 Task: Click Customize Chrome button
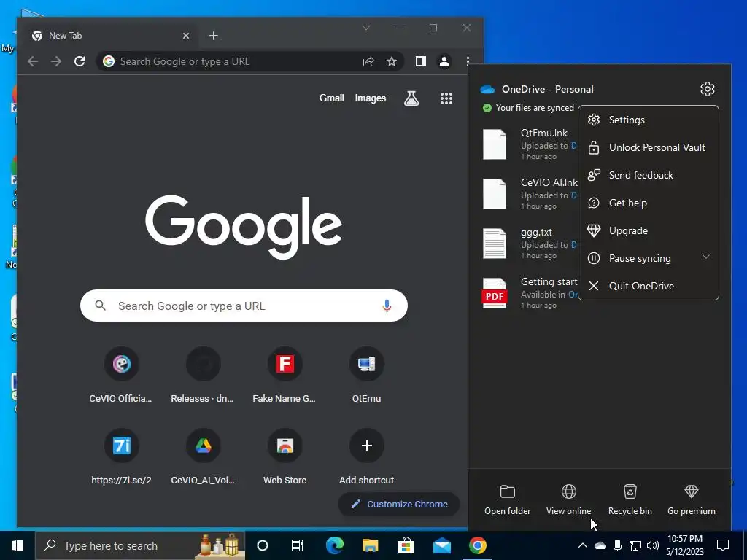[399, 505]
